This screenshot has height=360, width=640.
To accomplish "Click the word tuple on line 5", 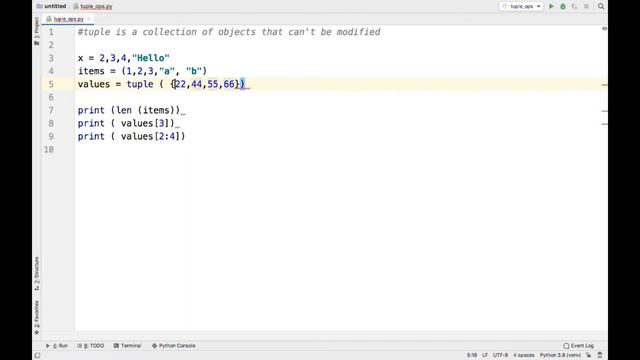I will [x=140, y=84].
